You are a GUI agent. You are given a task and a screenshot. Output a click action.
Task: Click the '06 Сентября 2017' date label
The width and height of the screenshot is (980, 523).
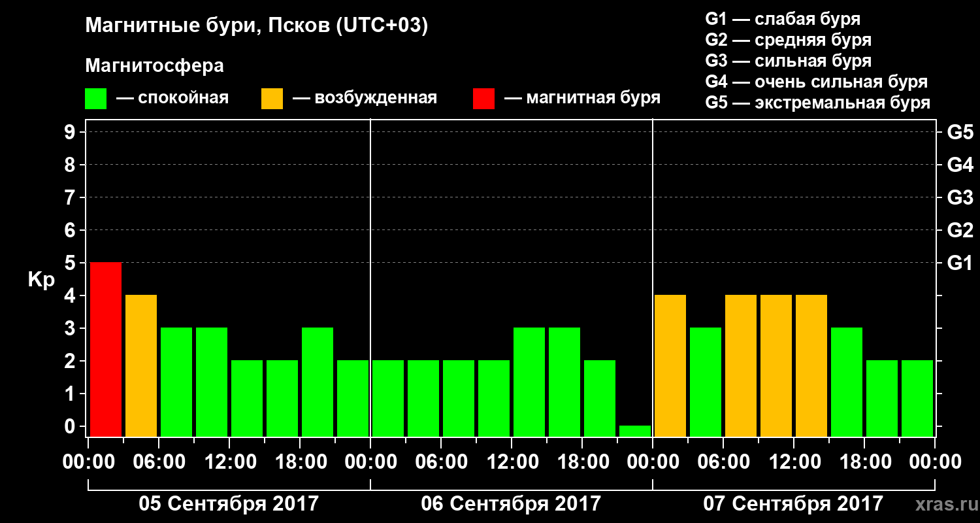tap(511, 504)
